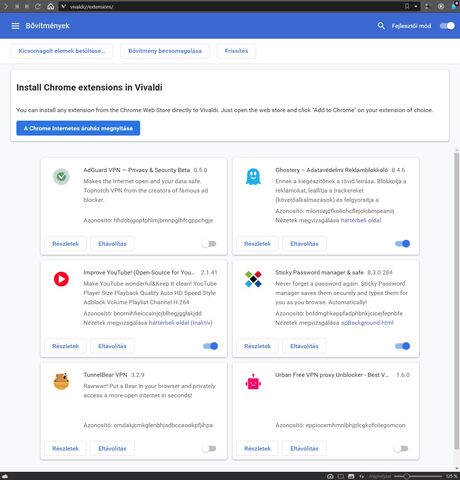Click the forward navigation arrow
The width and height of the screenshot is (460, 480).
coord(6,6)
